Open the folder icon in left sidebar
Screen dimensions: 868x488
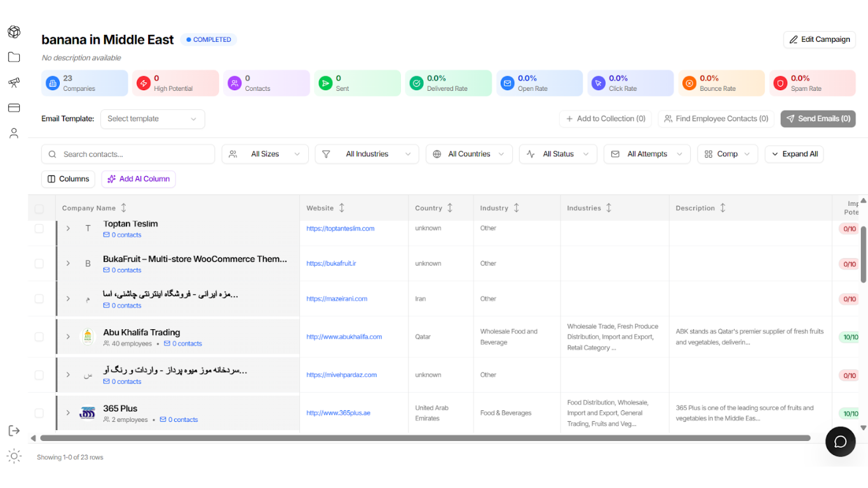click(x=14, y=57)
